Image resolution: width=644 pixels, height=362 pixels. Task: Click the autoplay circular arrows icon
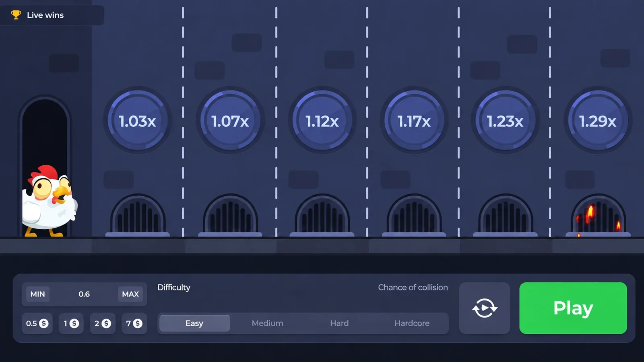[485, 308]
